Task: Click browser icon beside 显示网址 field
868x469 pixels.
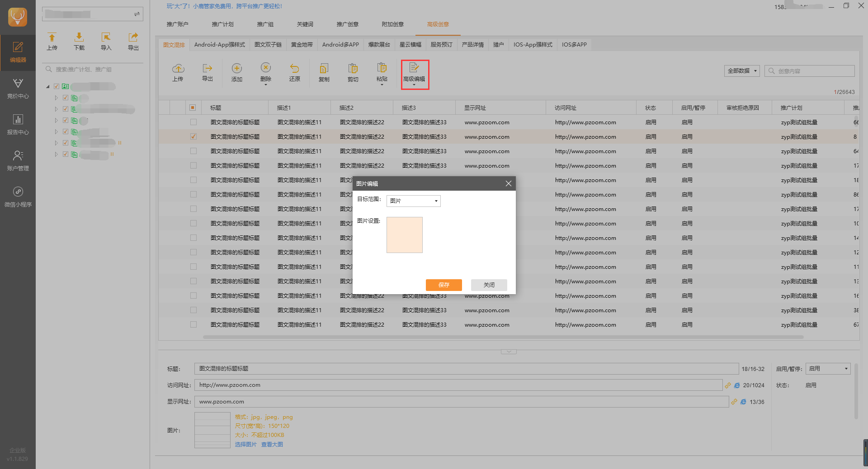Action: click(x=743, y=402)
